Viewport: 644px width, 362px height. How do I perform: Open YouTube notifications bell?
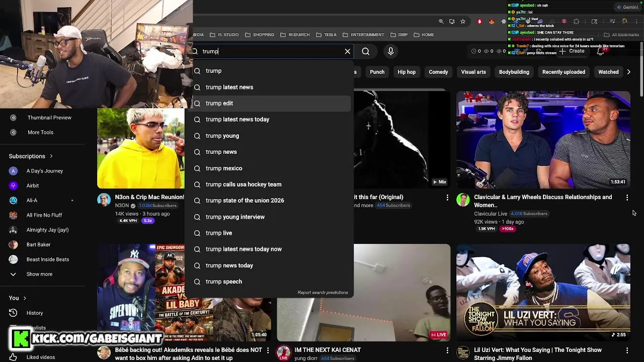click(x=601, y=51)
